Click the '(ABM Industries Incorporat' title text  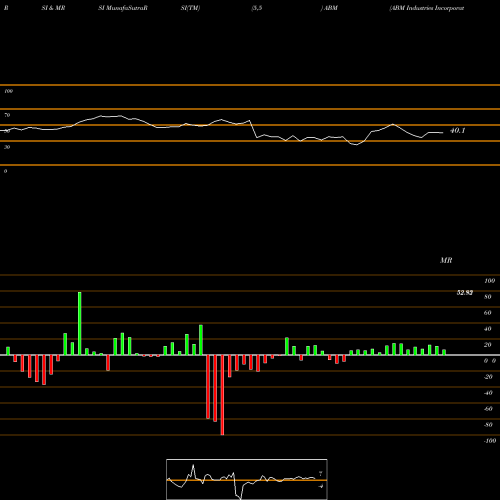point(427,8)
